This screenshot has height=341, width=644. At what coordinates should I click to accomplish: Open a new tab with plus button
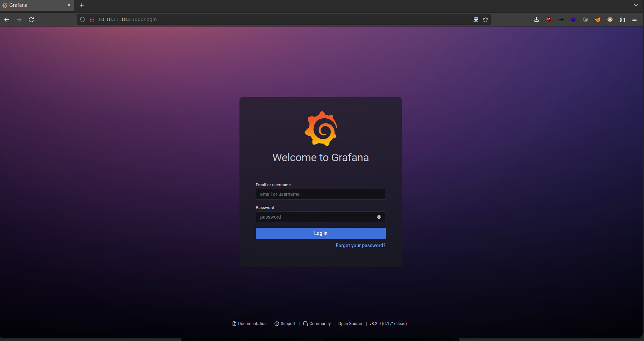point(82,5)
